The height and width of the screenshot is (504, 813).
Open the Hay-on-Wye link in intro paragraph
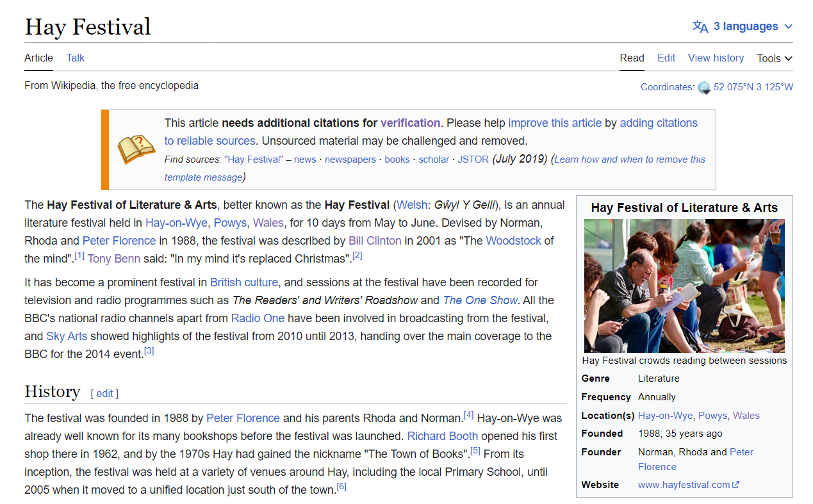click(176, 223)
